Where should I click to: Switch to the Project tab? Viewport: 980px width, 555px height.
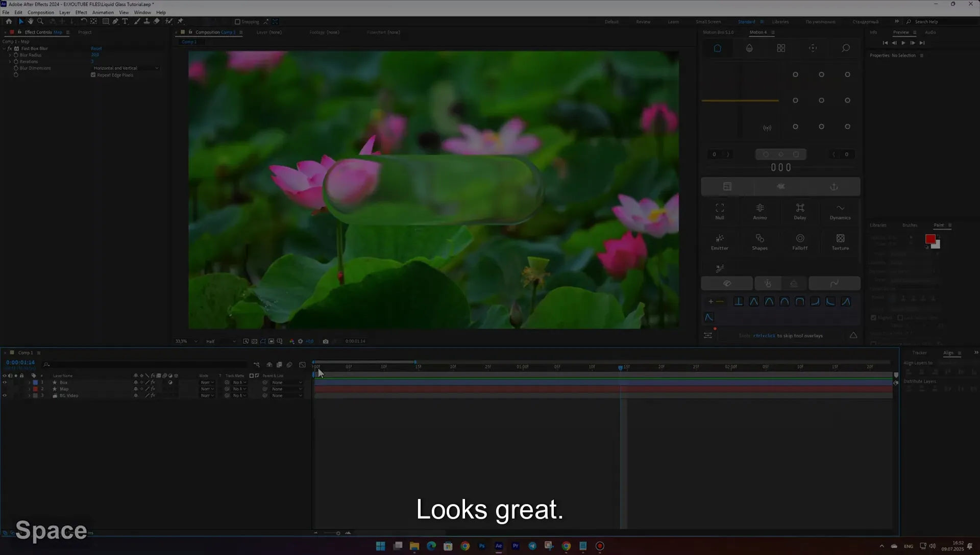click(x=85, y=32)
